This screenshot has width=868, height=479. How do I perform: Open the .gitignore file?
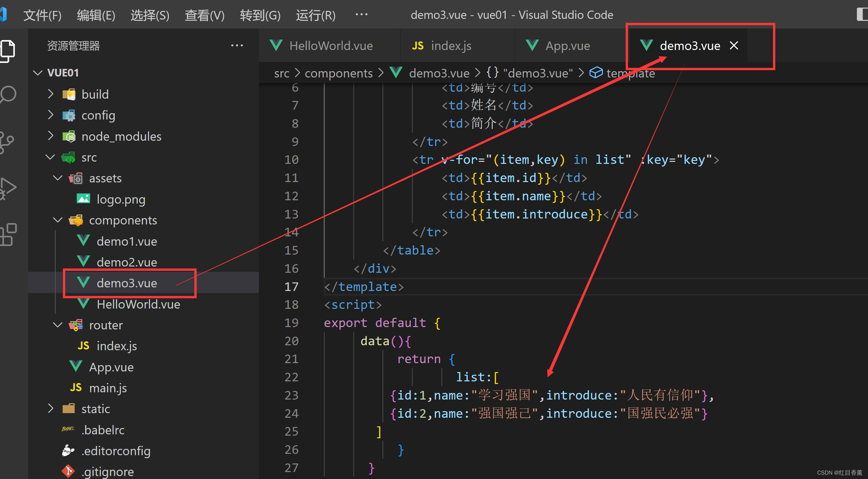(x=107, y=471)
